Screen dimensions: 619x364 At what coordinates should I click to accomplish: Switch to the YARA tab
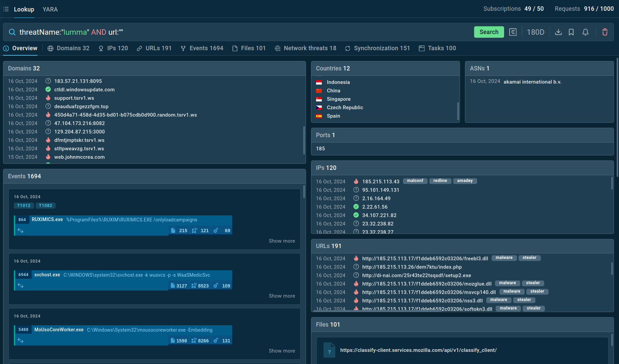pyautogui.click(x=50, y=9)
